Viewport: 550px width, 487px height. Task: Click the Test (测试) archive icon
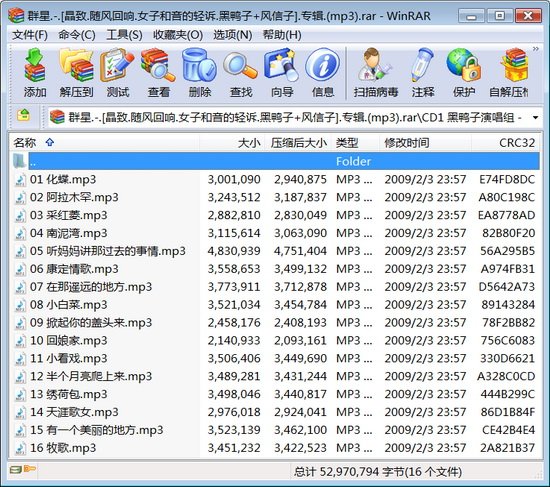[118, 73]
